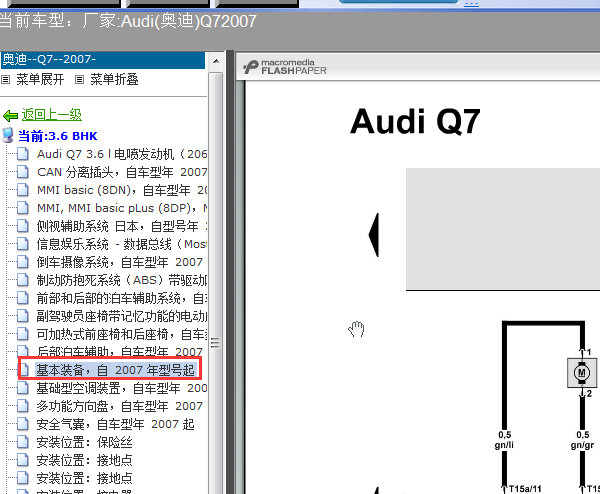This screenshot has width=600, height=494.
Task: Click the computer icon beside 当前:3.6 BHK
Action: tap(8, 135)
